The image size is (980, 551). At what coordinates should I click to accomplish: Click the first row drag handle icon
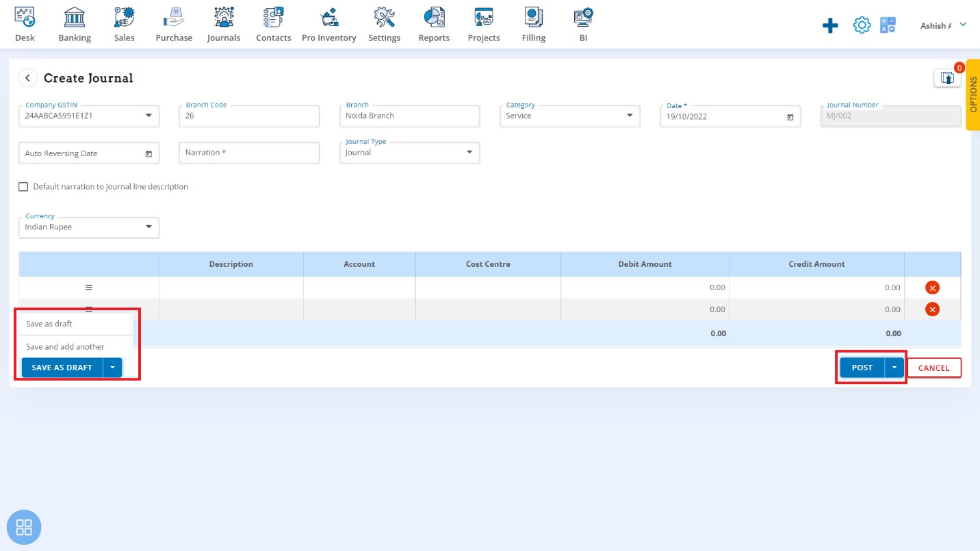(89, 287)
